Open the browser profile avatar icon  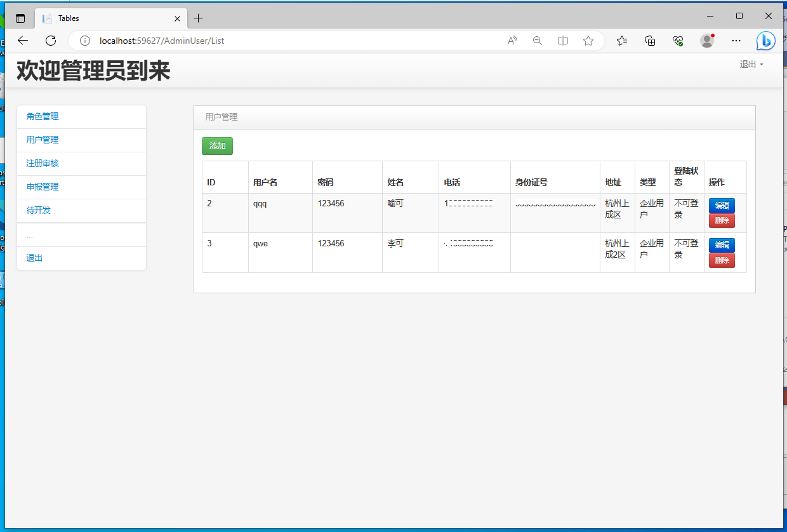click(x=706, y=41)
